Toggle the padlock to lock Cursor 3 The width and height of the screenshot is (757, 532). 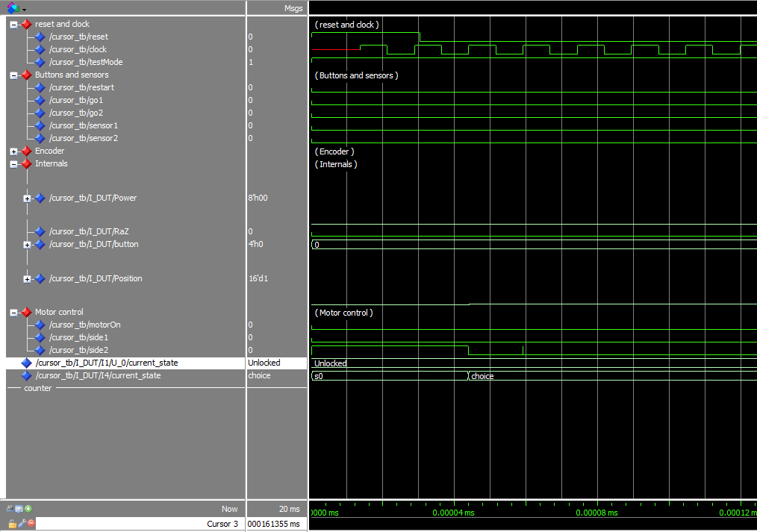tap(12, 524)
